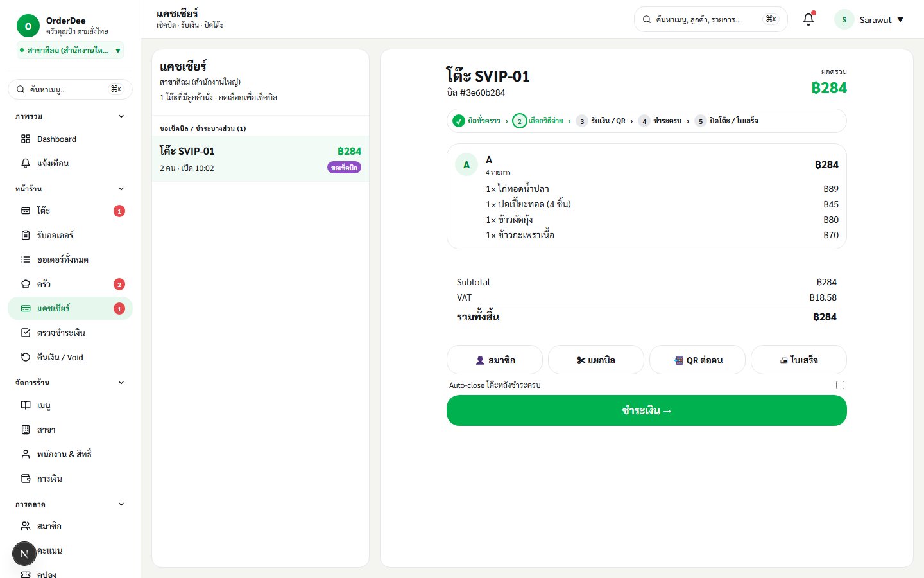924x578 pixels.
Task: Click the พนักงาน & สิทธิ์ person icon
Action: (x=26, y=454)
